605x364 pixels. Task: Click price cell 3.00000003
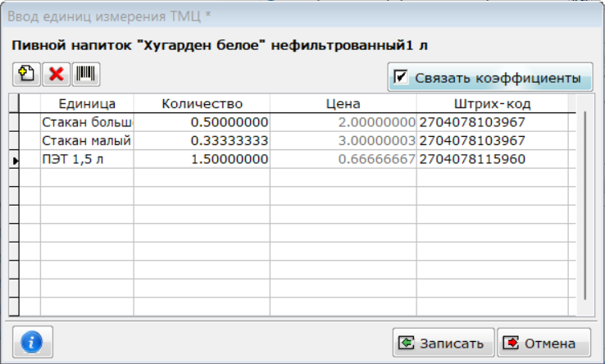tap(343, 141)
